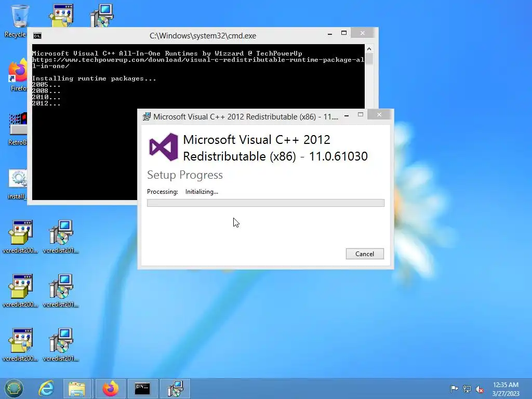Select second row vcredist201... desktop icon
Viewport: 532px width, 399px height.
point(61,291)
